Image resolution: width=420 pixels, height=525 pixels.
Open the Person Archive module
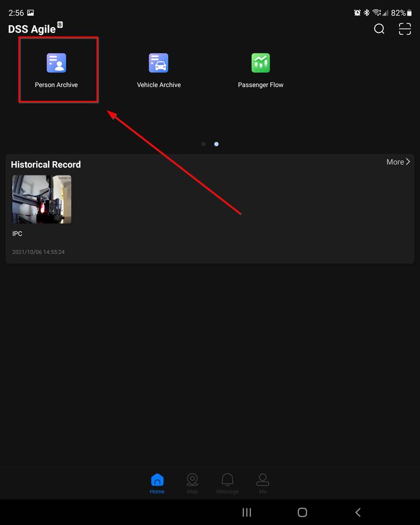tap(56, 70)
